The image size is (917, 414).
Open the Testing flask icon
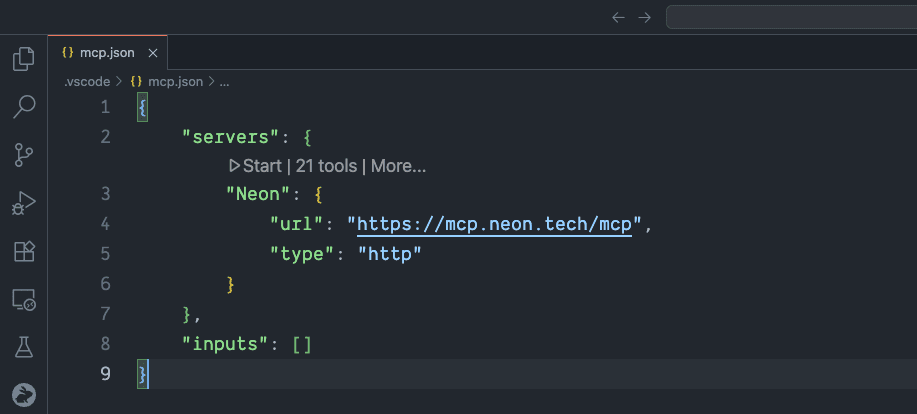(x=23, y=347)
